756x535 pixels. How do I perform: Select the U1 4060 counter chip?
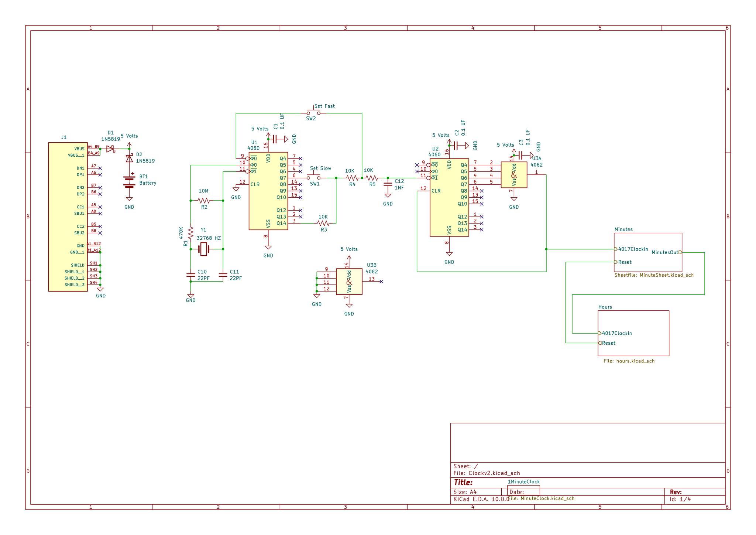(268, 191)
